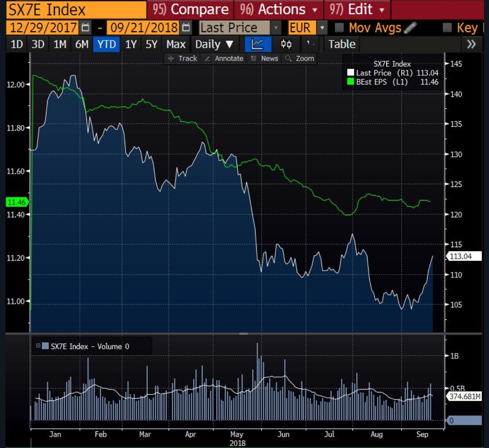Image resolution: width=489 pixels, height=448 pixels.
Task: Click the 374.681M volume axis marker
Action: tap(464, 396)
